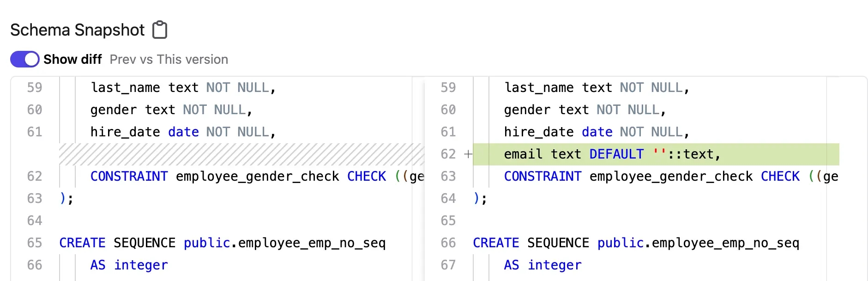The width and height of the screenshot is (868, 281).
Task: Click 'gender text NOT NULL' in right pane
Action: [585, 110]
